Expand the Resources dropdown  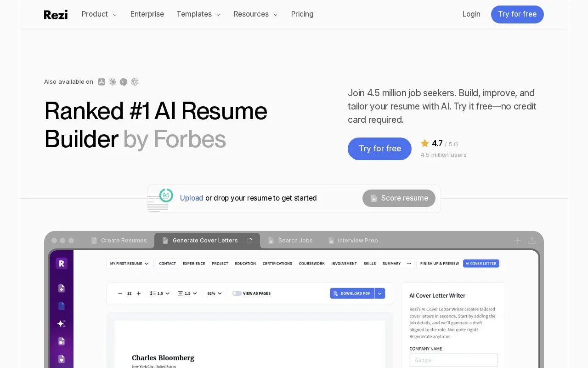256,14
